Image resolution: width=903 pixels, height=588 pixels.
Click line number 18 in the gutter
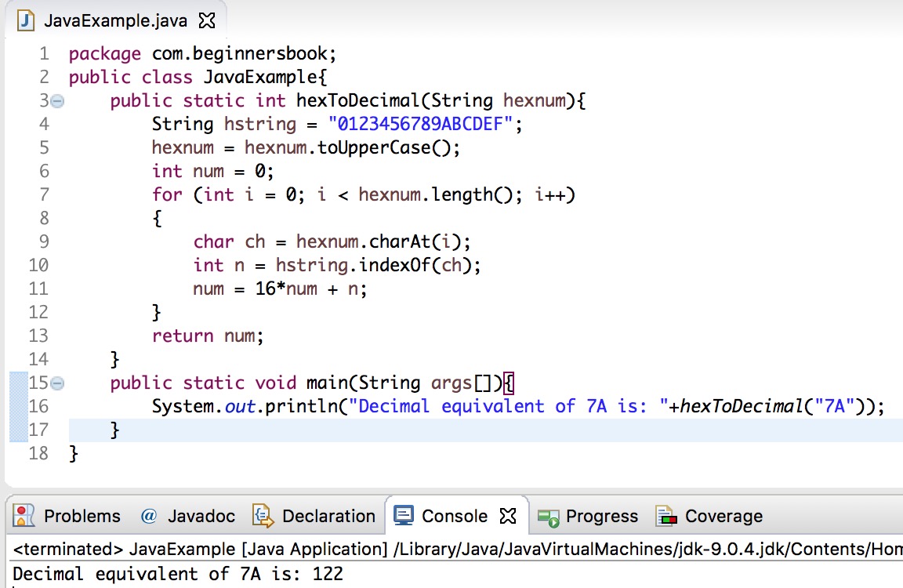[x=38, y=453]
